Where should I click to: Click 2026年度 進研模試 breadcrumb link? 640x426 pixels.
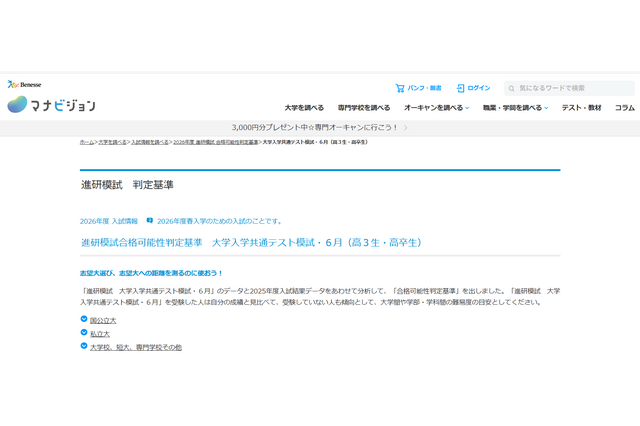pos(216,142)
